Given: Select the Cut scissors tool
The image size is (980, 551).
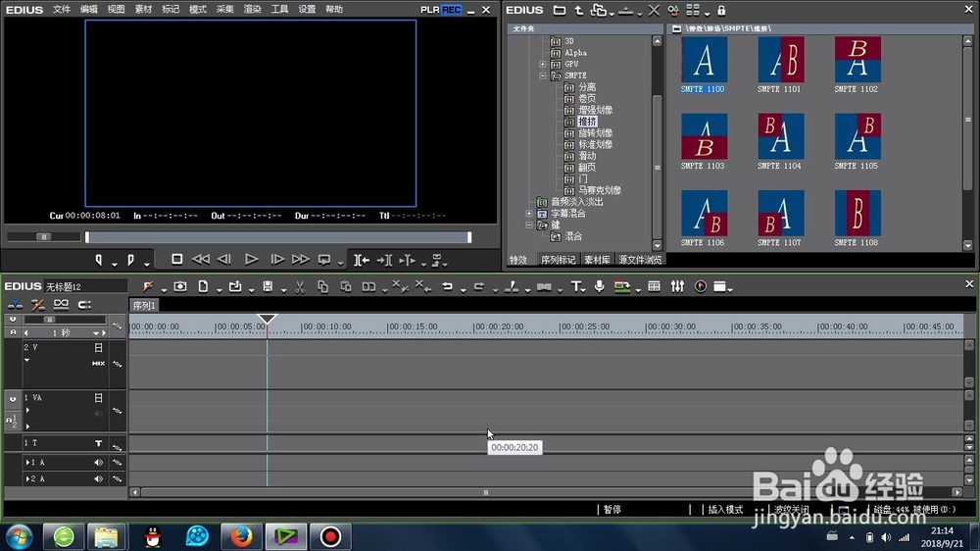Looking at the screenshot, I should point(300,286).
